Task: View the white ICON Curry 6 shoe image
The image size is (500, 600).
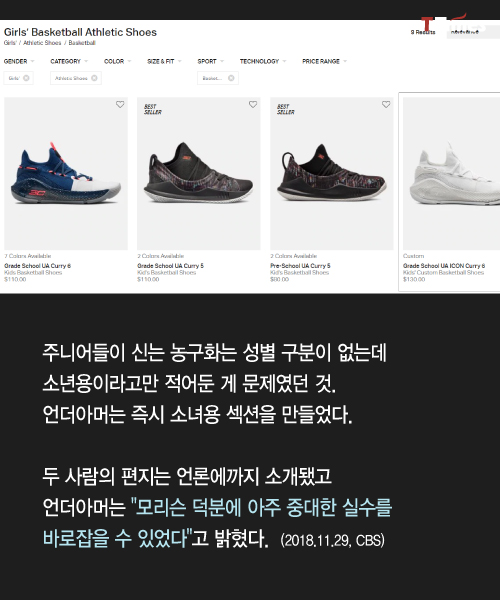Action: click(x=451, y=174)
